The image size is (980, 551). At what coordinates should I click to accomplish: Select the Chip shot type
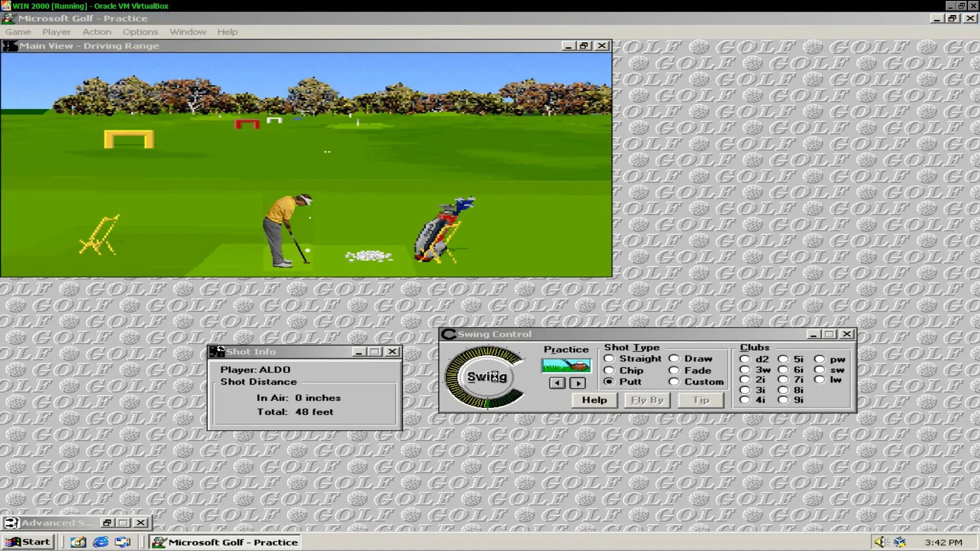tap(609, 370)
